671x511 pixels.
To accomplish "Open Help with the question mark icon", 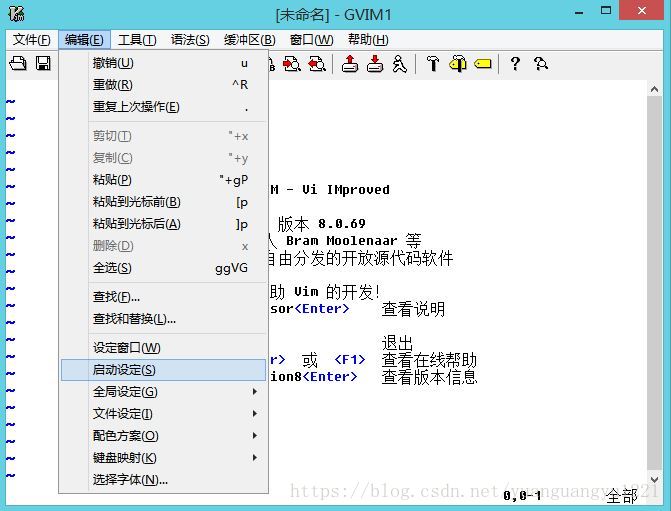I will pos(515,64).
